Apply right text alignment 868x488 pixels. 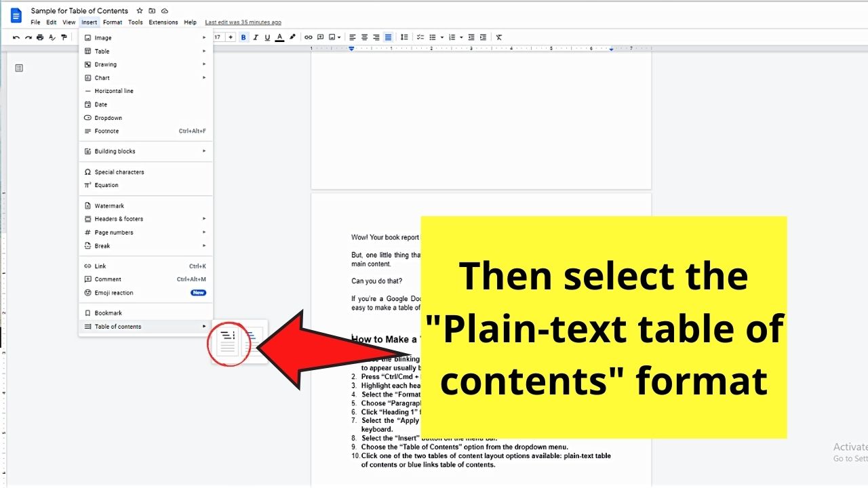(x=376, y=37)
